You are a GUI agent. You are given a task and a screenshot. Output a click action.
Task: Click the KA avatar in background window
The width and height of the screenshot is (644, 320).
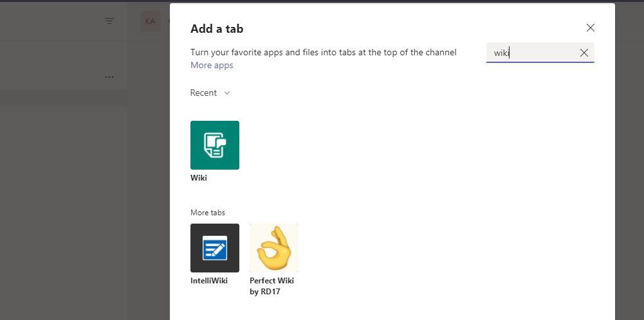click(151, 21)
